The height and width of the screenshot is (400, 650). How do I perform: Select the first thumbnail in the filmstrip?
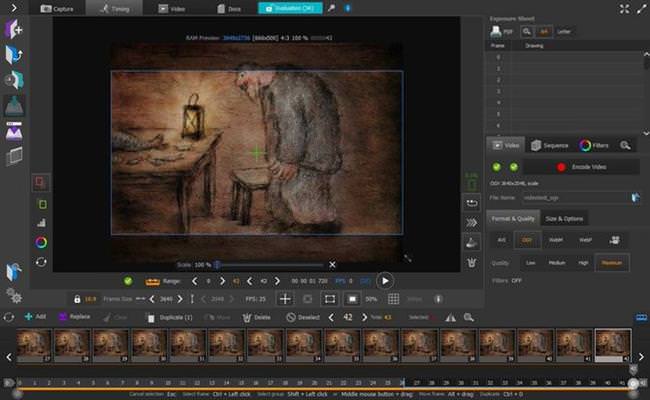click(34, 345)
